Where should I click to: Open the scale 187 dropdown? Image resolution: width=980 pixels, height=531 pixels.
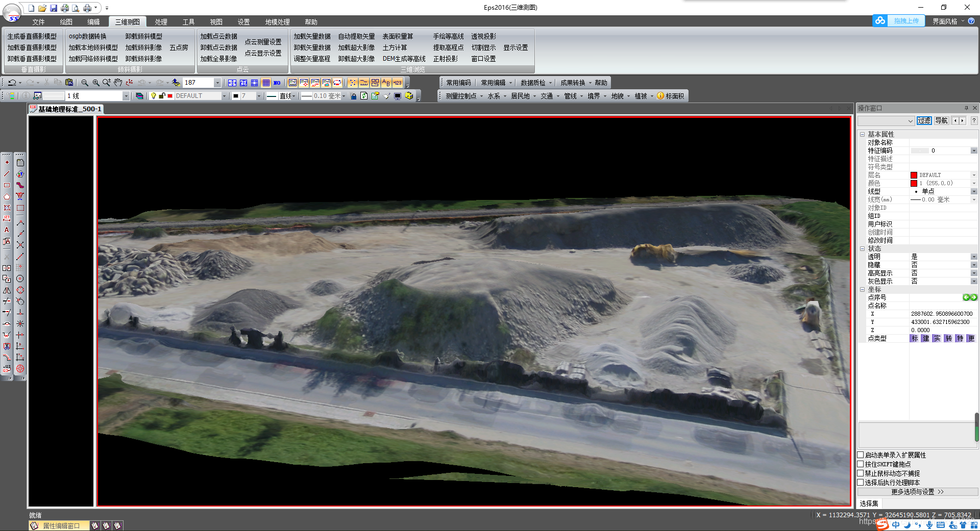(x=217, y=83)
